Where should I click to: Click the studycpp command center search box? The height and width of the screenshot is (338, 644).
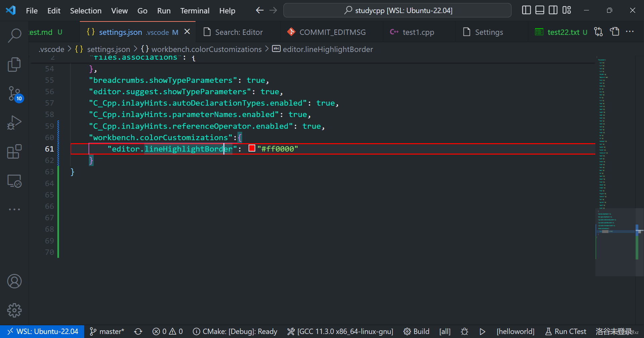[397, 10]
